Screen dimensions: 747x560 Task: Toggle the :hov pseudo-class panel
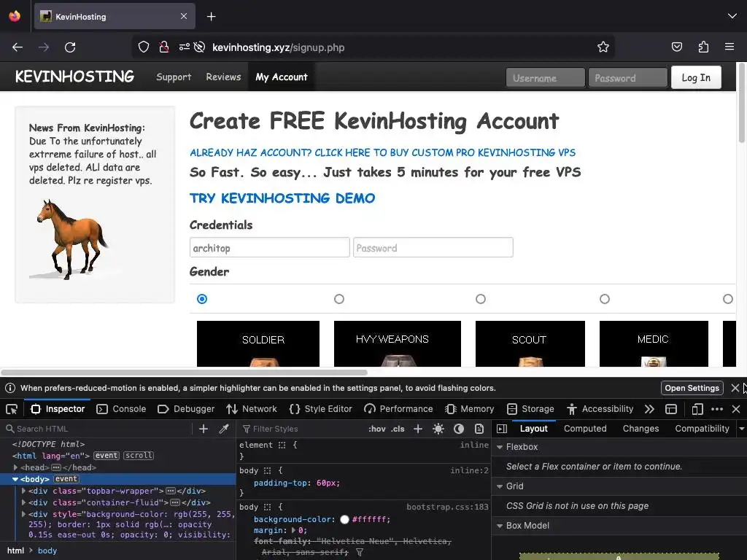[377, 429]
